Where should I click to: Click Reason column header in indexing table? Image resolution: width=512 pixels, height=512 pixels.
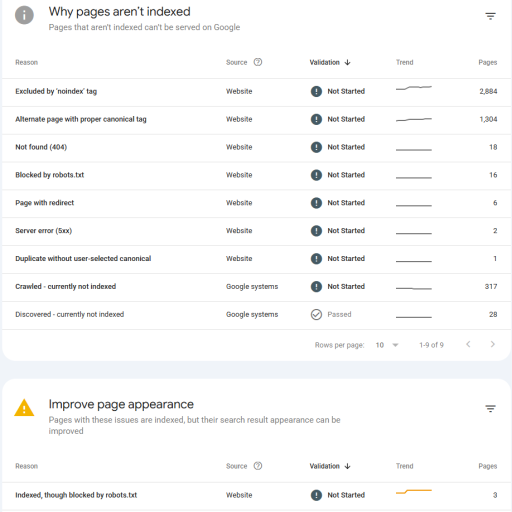pyautogui.click(x=26, y=62)
